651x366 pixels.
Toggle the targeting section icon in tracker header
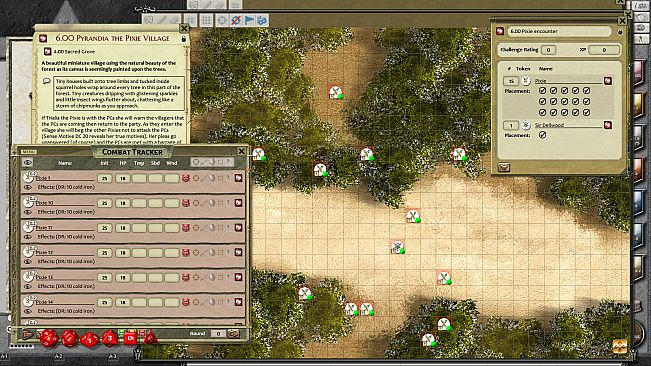tap(196, 162)
